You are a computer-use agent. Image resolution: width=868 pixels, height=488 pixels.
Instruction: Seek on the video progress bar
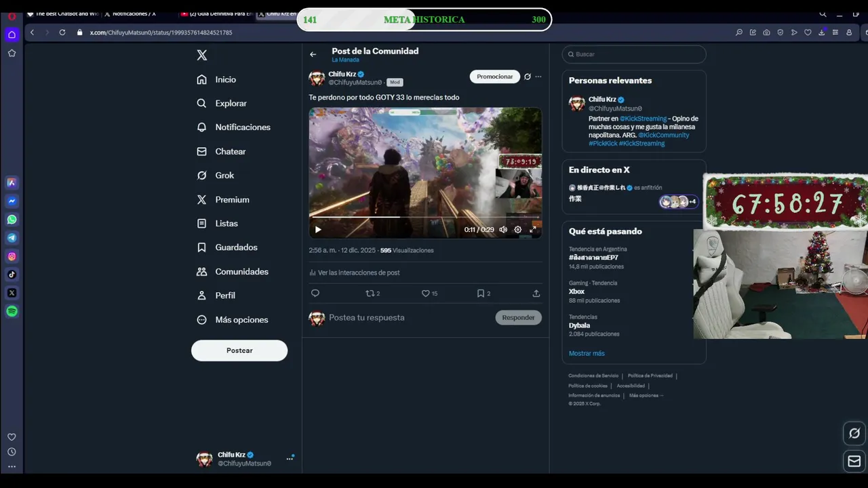pos(425,218)
